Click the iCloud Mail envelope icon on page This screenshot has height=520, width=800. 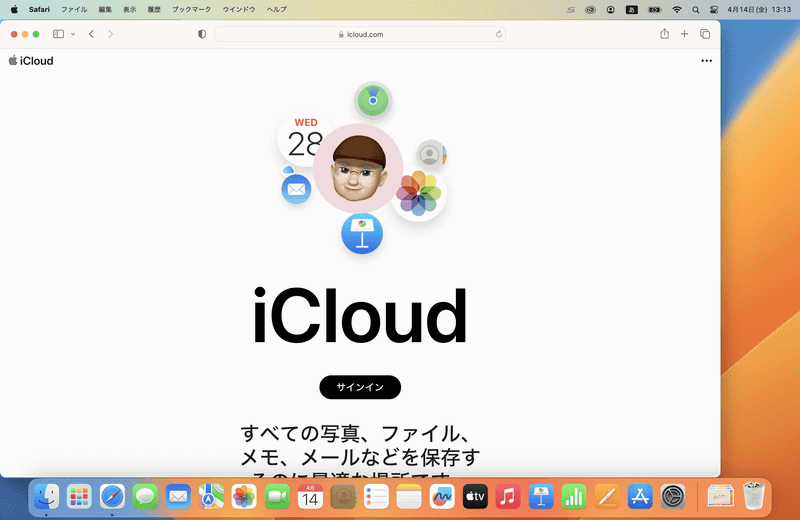[x=296, y=189]
